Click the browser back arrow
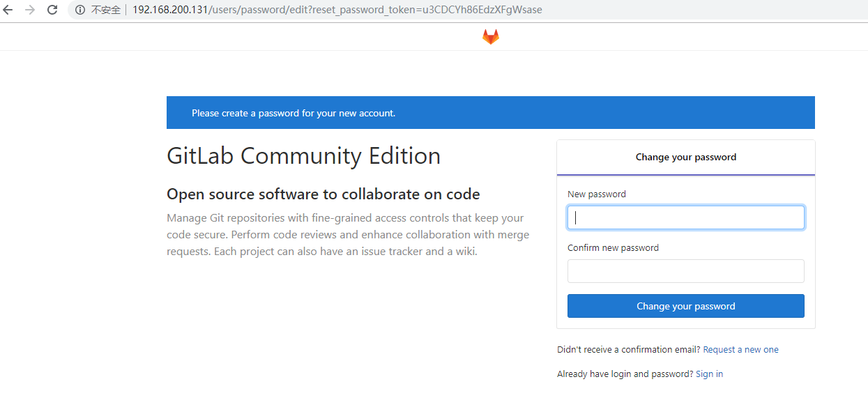This screenshot has width=868, height=407. point(8,10)
